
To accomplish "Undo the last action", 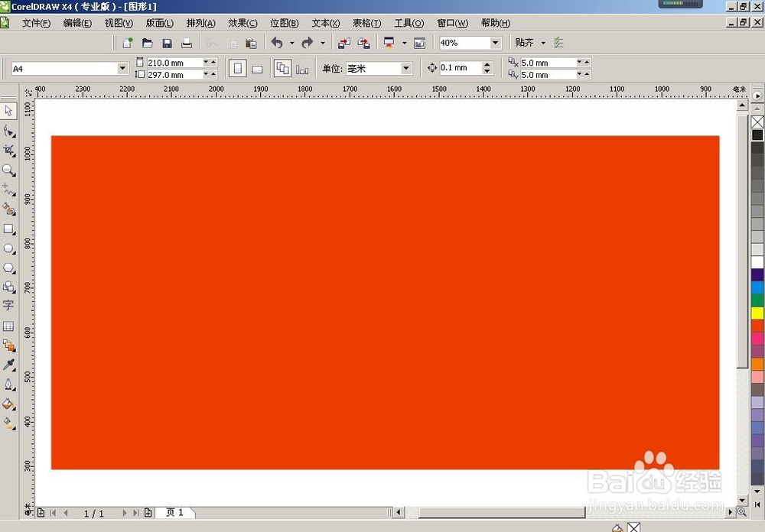I will (277, 43).
